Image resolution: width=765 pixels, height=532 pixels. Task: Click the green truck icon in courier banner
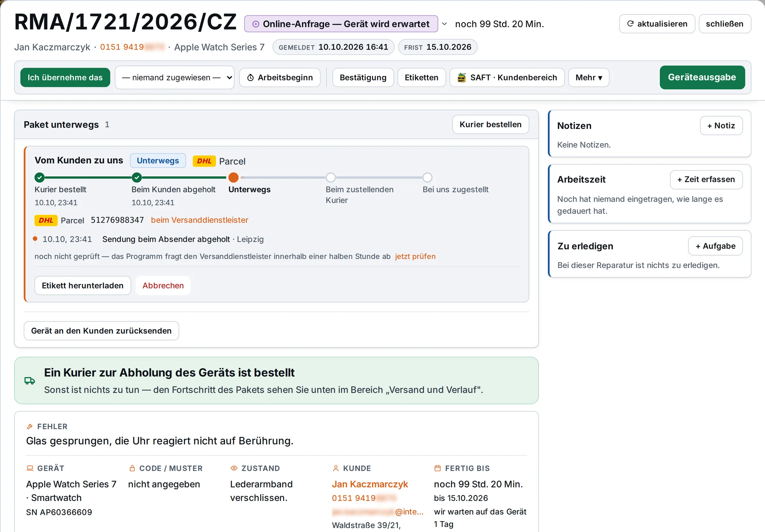pos(30,380)
